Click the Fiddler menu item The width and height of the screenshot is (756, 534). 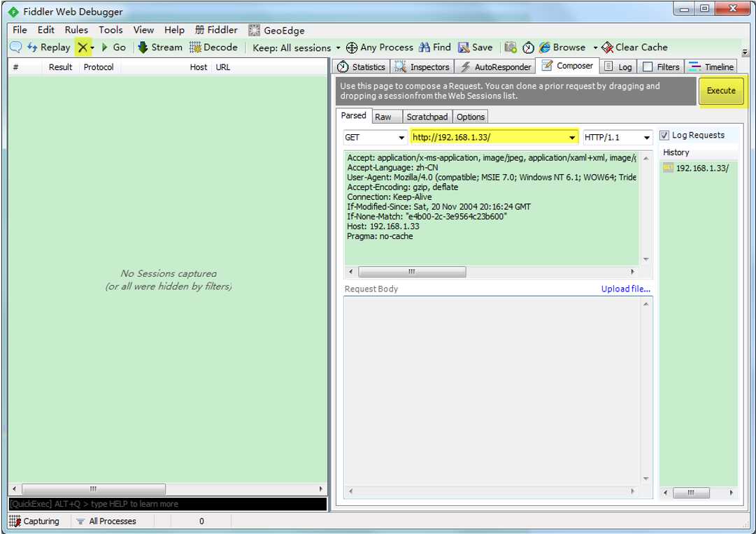[217, 30]
